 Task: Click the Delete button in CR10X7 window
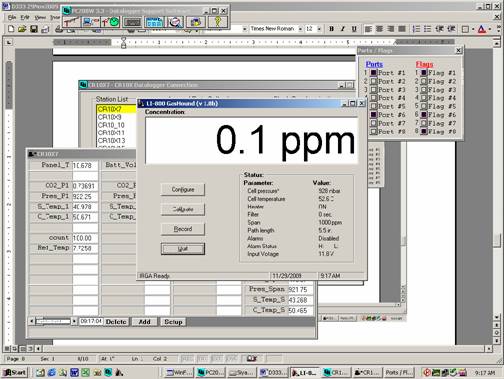pos(116,322)
